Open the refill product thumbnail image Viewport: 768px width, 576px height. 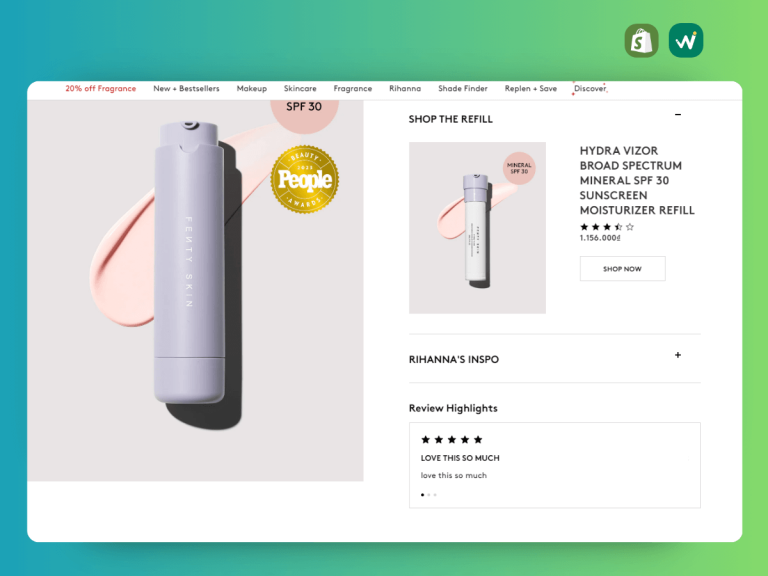pyautogui.click(x=478, y=228)
